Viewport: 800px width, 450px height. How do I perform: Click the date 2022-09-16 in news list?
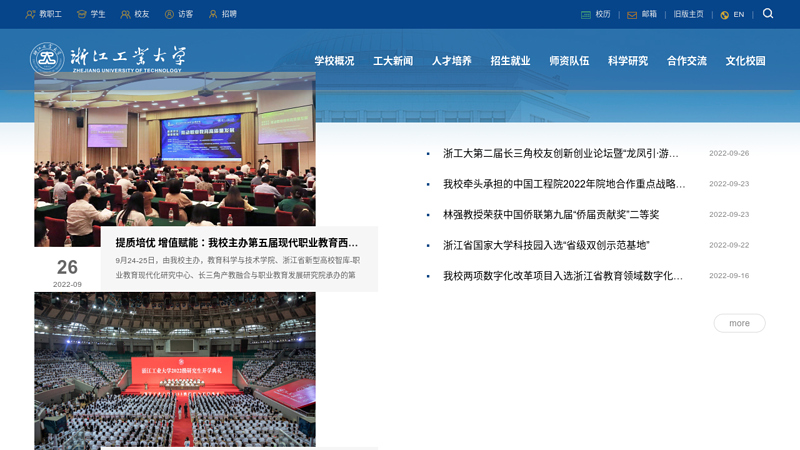[729, 276]
